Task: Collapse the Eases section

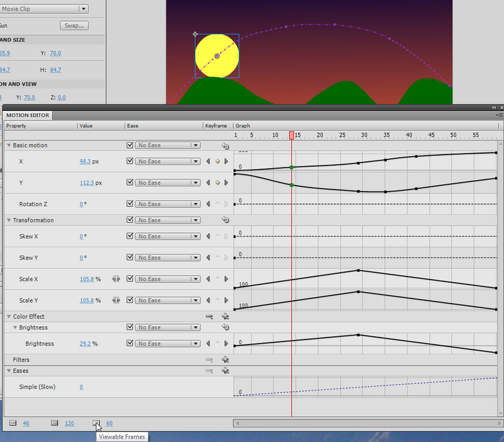Action: tap(9, 371)
